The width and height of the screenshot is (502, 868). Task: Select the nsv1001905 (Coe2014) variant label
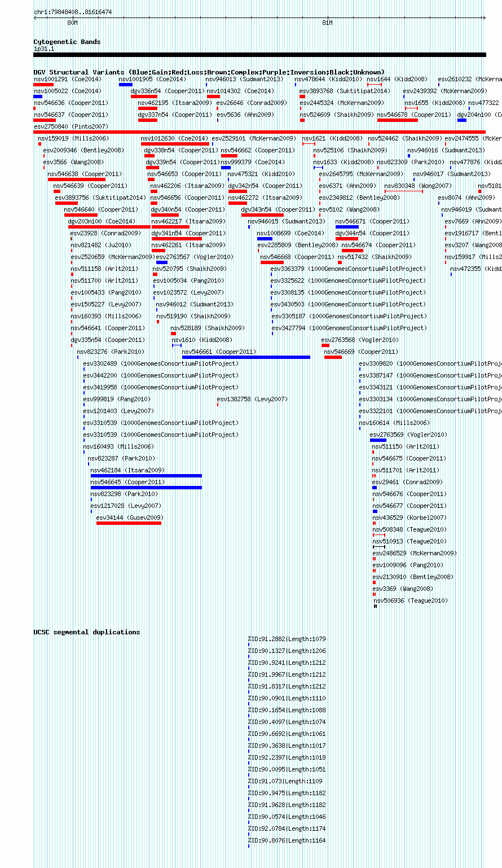tap(152, 79)
